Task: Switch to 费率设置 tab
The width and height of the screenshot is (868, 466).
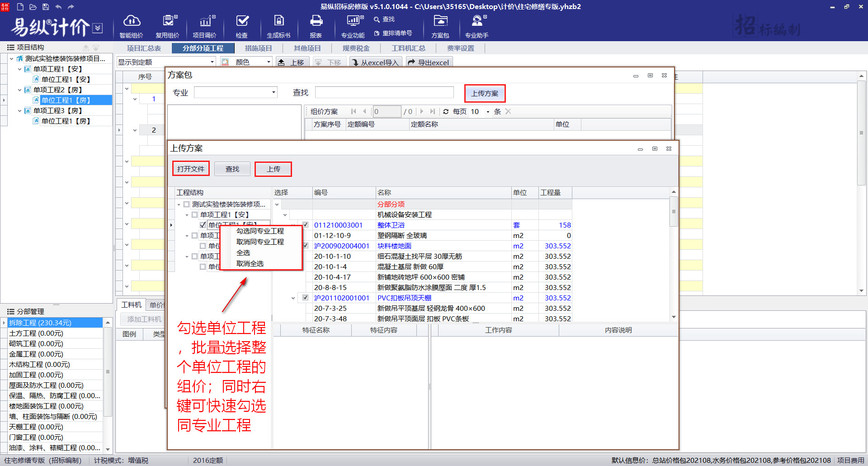Action: [461, 48]
